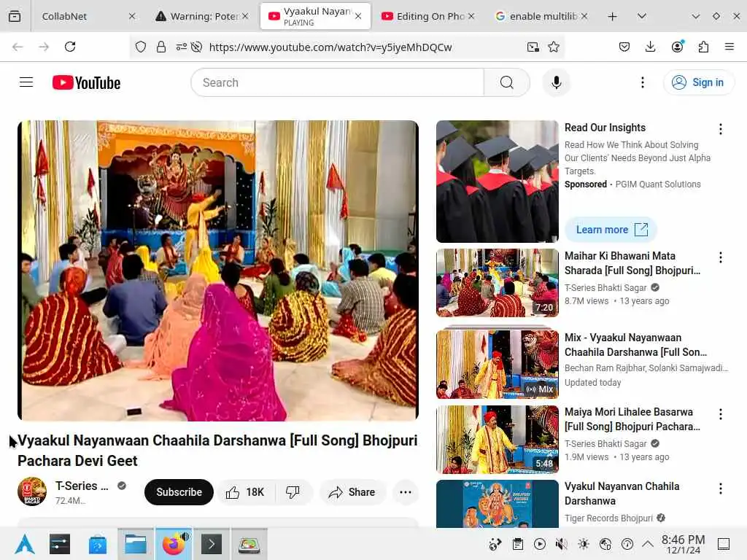
Task: Open options for Maihar Ki Bhawani video
Action: (x=720, y=257)
